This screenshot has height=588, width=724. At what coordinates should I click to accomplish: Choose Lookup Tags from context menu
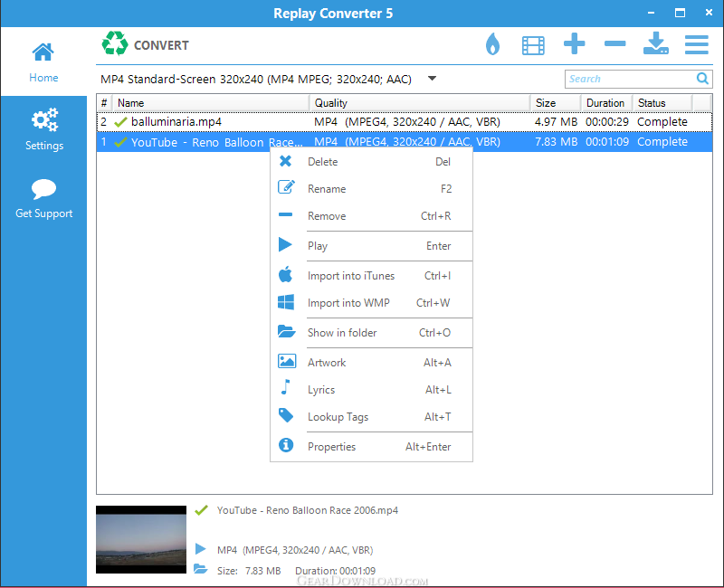371,417
